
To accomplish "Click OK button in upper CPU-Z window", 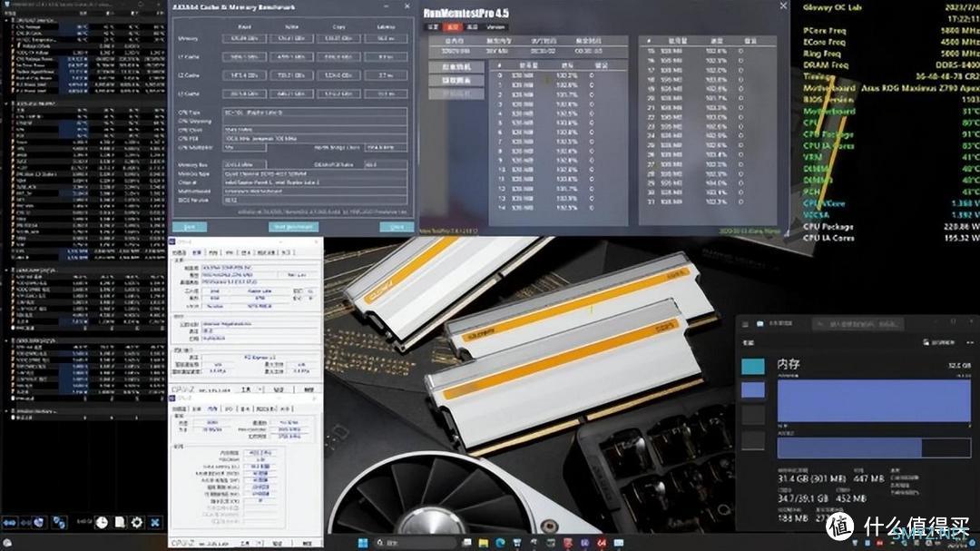I will (x=309, y=389).
